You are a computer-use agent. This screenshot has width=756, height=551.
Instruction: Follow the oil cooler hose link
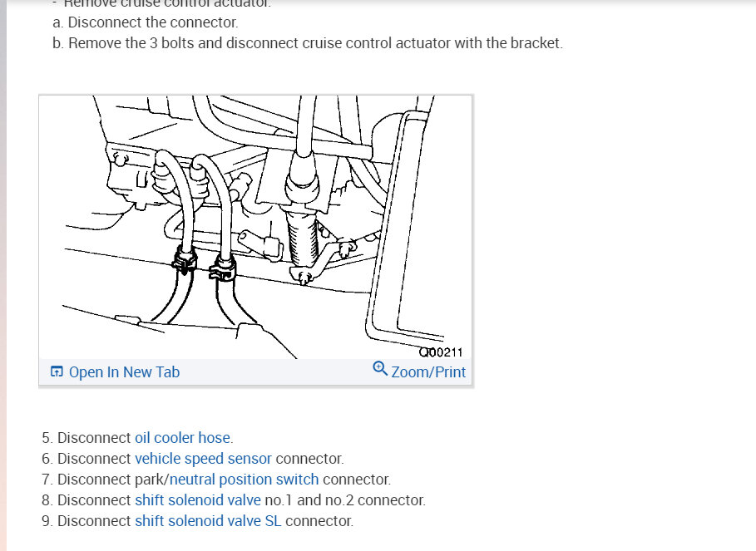(182, 437)
